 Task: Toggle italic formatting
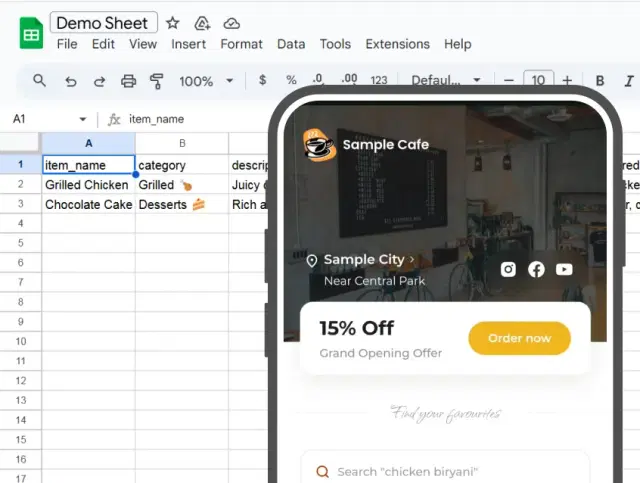point(628,81)
